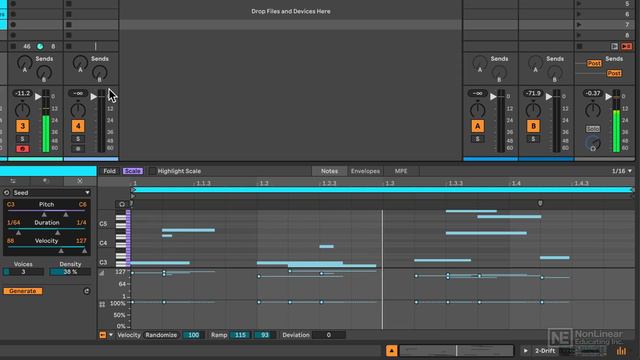This screenshot has width=640, height=360.
Task: Click the Stop All Clips square button
Action: click(x=579, y=47)
